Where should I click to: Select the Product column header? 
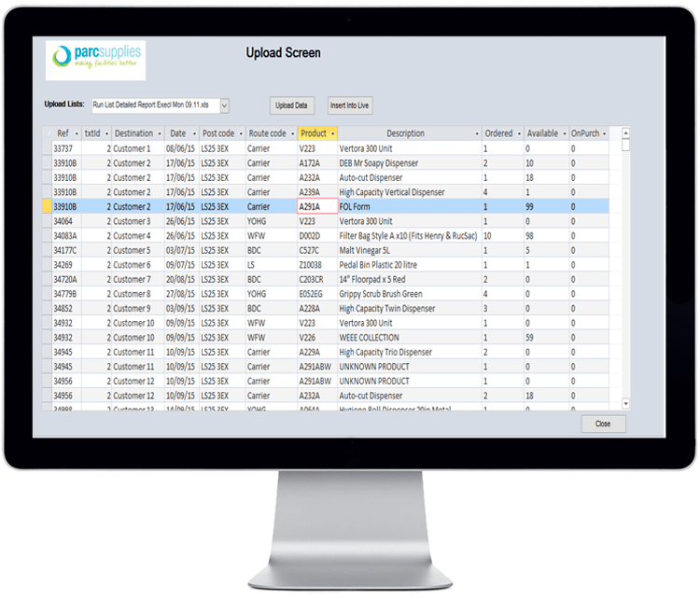(x=317, y=133)
